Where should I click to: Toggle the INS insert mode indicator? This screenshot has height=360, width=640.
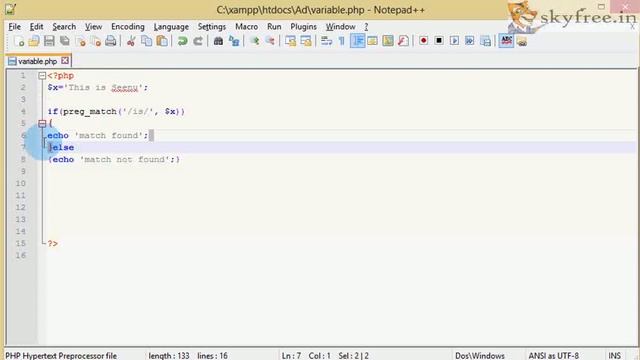click(x=614, y=356)
